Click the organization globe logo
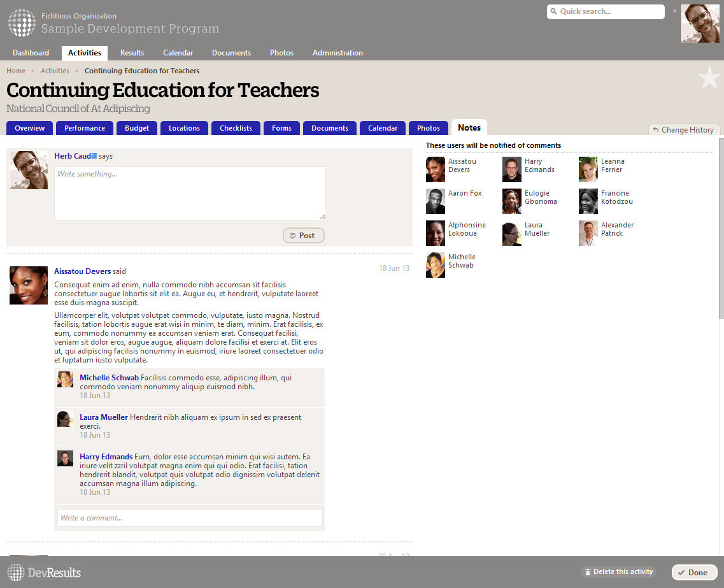 [22, 22]
